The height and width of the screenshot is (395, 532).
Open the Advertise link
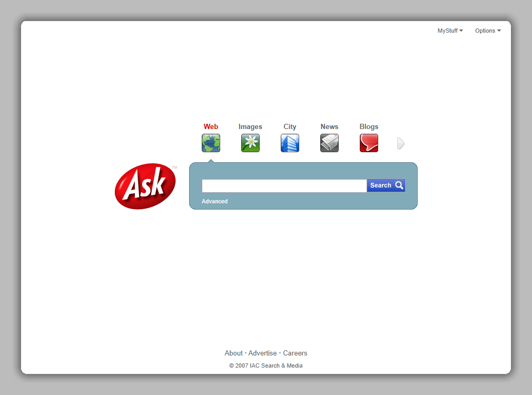262,353
